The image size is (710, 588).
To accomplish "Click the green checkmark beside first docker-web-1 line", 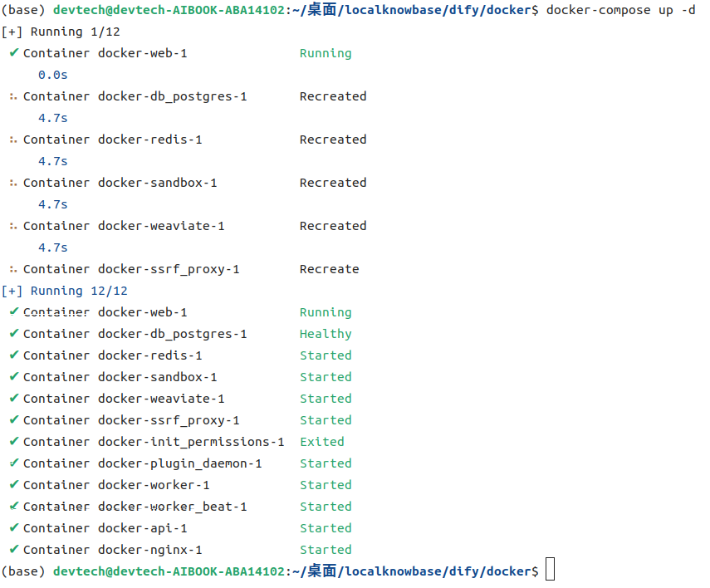I will [x=14, y=52].
